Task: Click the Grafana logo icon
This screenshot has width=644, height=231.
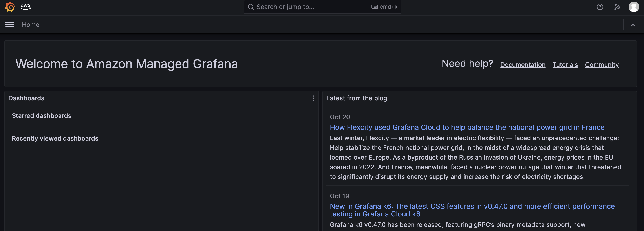Action: pos(10,7)
